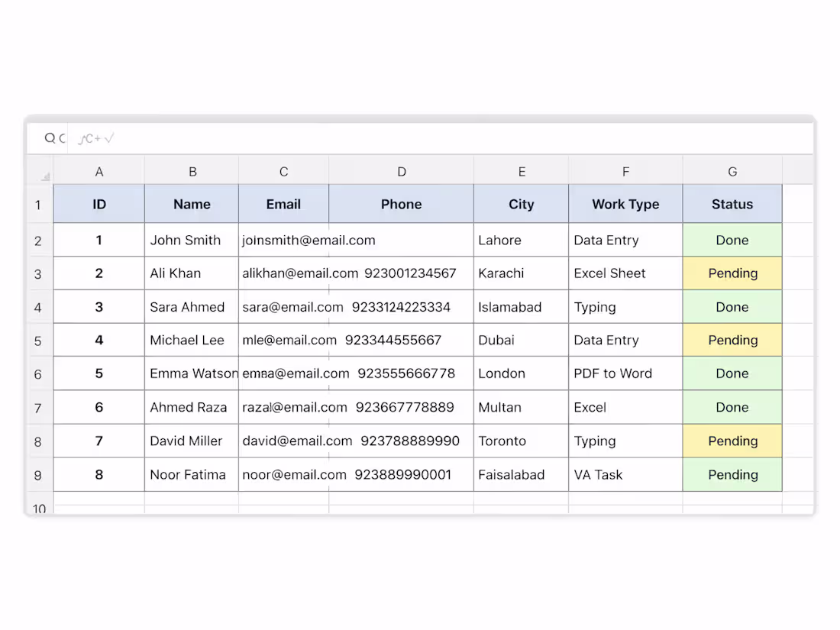
Task: Select phone number 923001234567
Action: 410,273
